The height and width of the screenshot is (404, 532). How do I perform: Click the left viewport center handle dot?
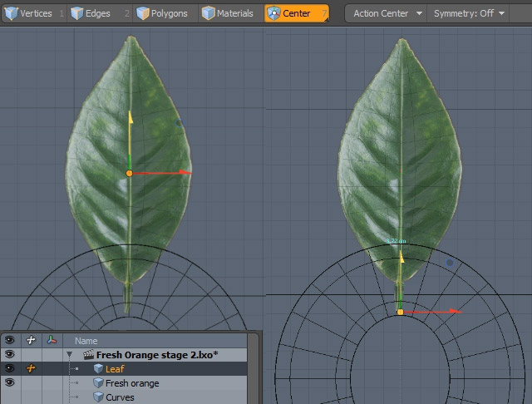click(130, 174)
